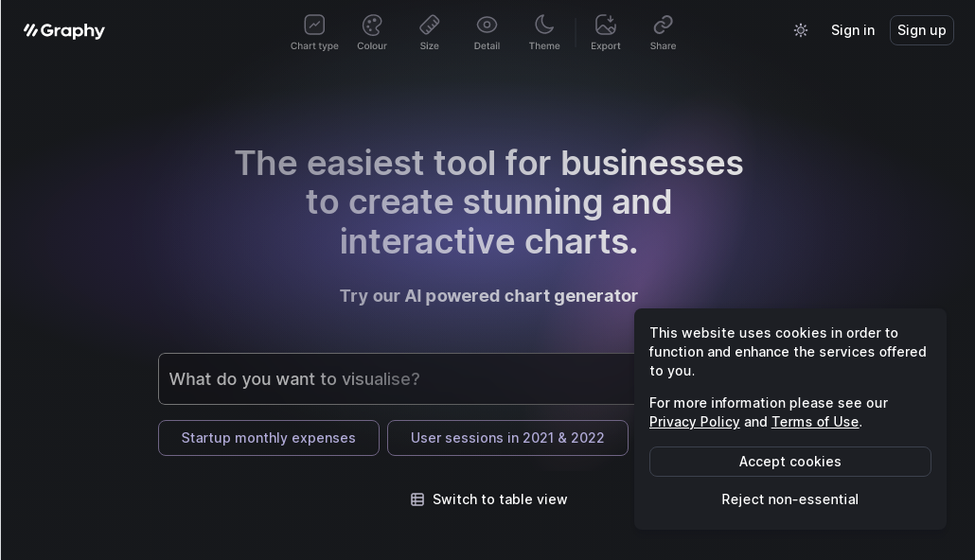
Task: Toggle light mode with sun icon
Action: 801,30
